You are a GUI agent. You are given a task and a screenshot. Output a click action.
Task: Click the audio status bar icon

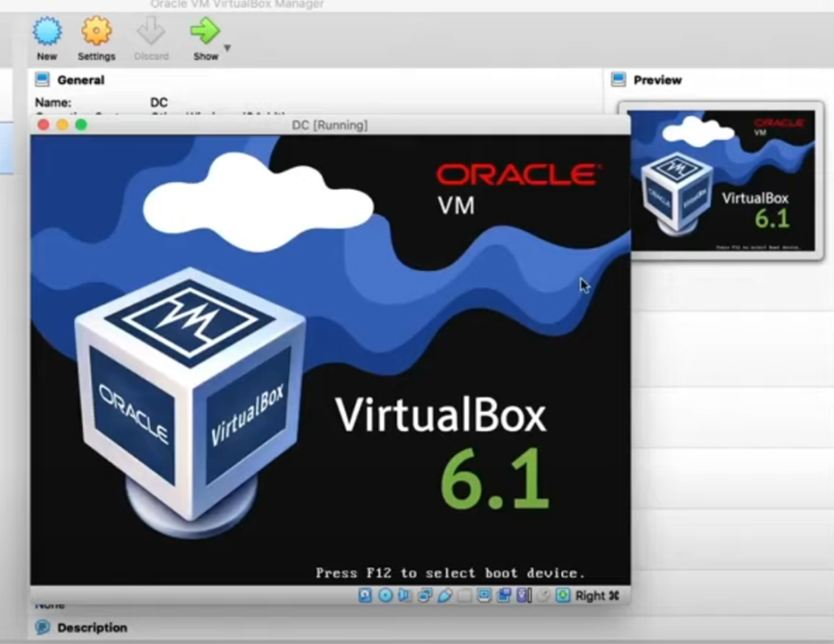pyautogui.click(x=405, y=596)
